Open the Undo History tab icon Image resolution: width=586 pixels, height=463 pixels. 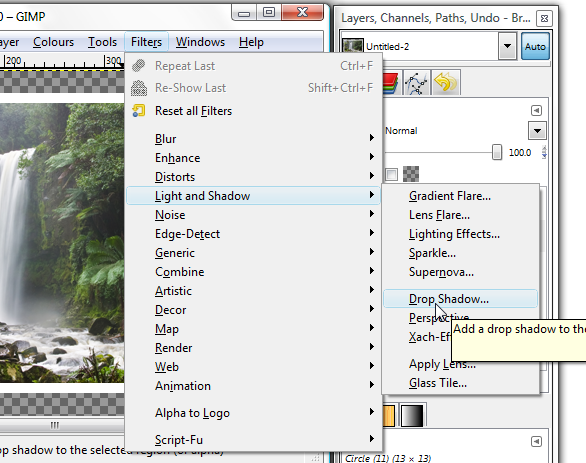pos(445,83)
